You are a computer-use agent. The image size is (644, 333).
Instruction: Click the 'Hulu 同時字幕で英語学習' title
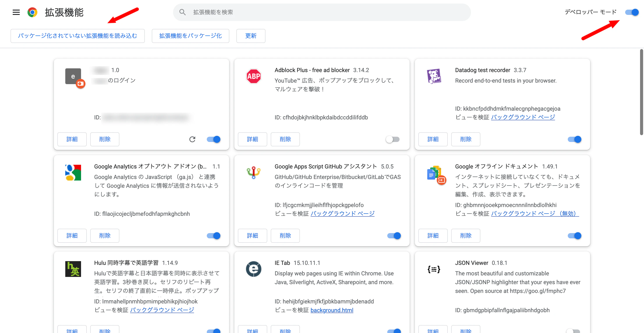point(126,263)
